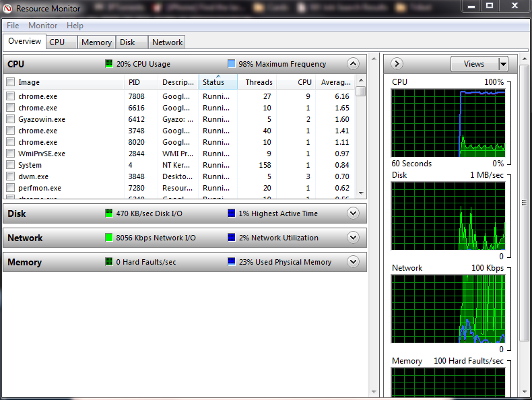The height and width of the screenshot is (400, 532).
Task: Sort by the CPU column header
Action: [x=296, y=82]
